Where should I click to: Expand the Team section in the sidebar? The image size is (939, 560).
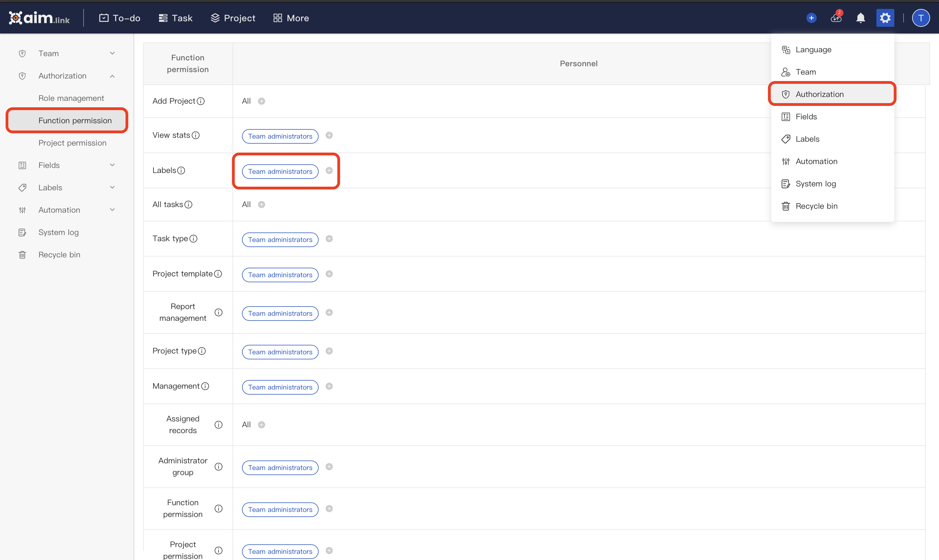[112, 53]
